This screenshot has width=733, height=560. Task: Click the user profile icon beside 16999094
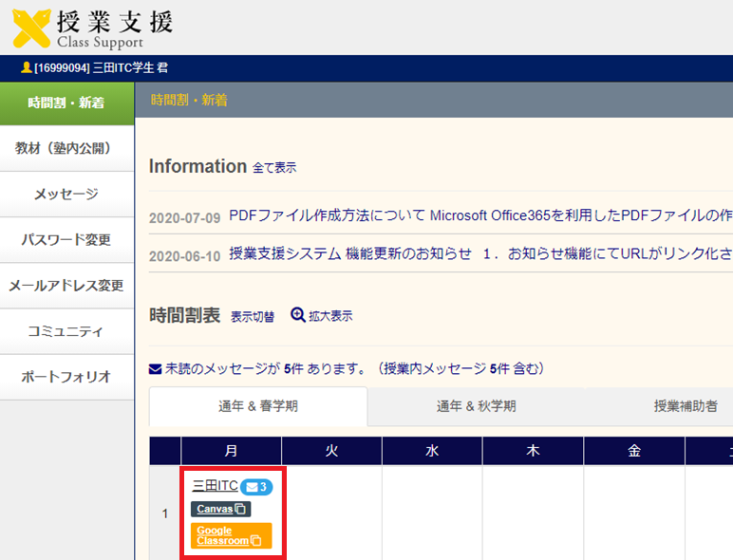26,68
